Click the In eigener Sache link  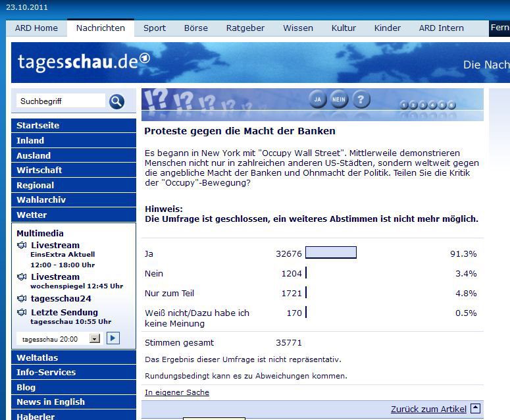(x=177, y=392)
